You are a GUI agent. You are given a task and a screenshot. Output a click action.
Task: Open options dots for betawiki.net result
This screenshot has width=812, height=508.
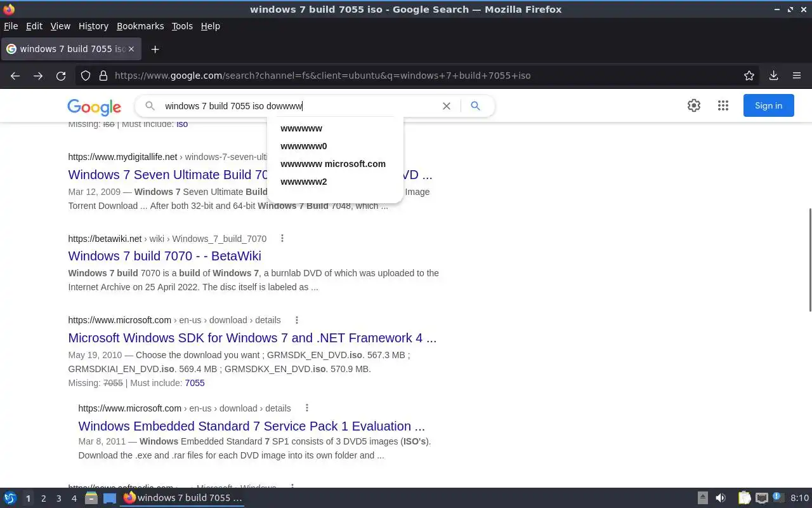pos(282,238)
